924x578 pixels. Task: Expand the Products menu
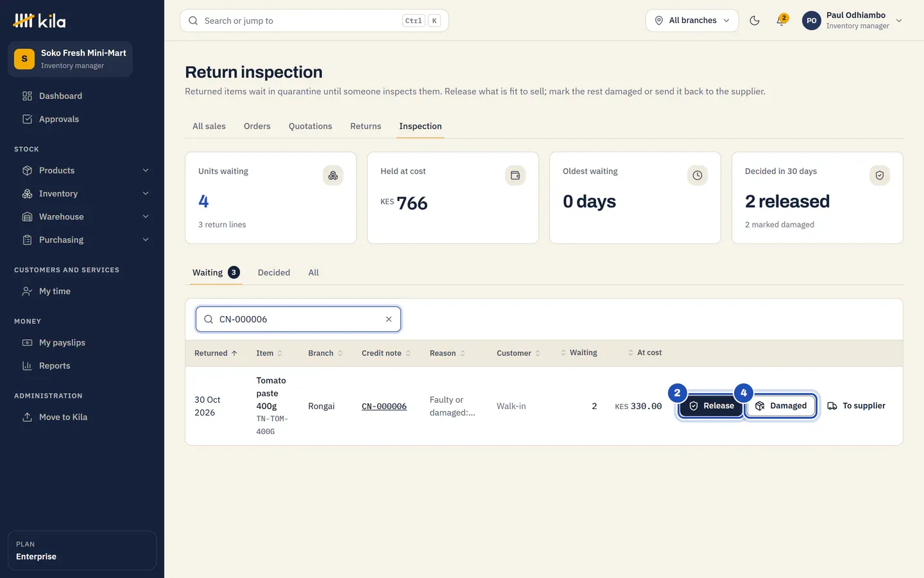[85, 170]
